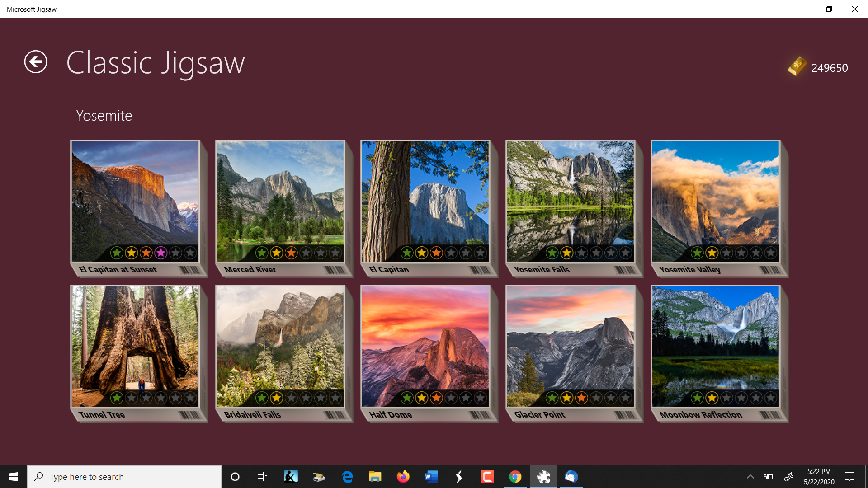Click the taskbar search input field
The image size is (868, 488).
click(124, 477)
